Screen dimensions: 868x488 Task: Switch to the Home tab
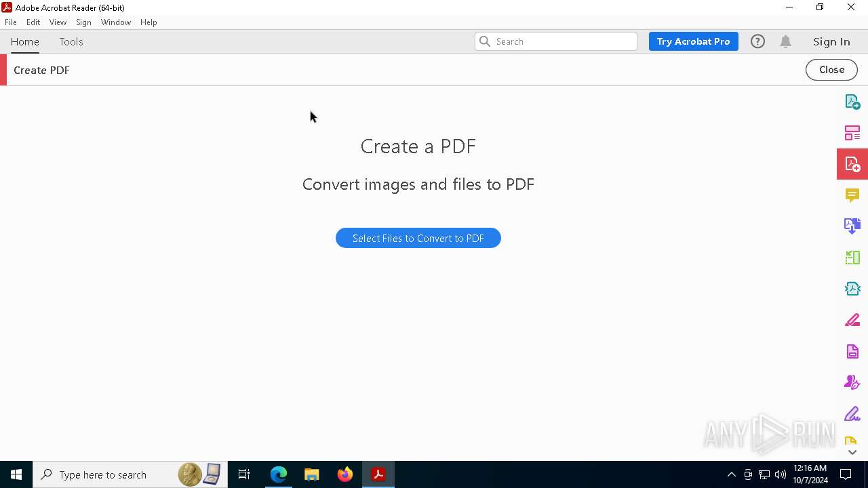coord(25,41)
